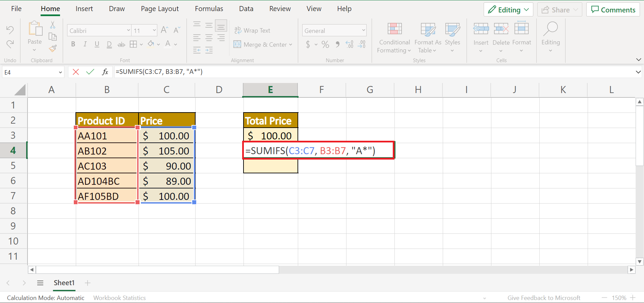Image resolution: width=644 pixels, height=303 pixels.
Task: Toggle Wrap Text option
Action: pos(252,31)
